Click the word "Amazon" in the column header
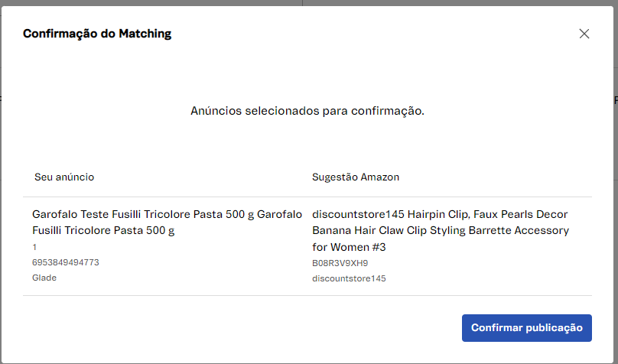Image resolution: width=618 pixels, height=364 pixels. click(x=380, y=177)
